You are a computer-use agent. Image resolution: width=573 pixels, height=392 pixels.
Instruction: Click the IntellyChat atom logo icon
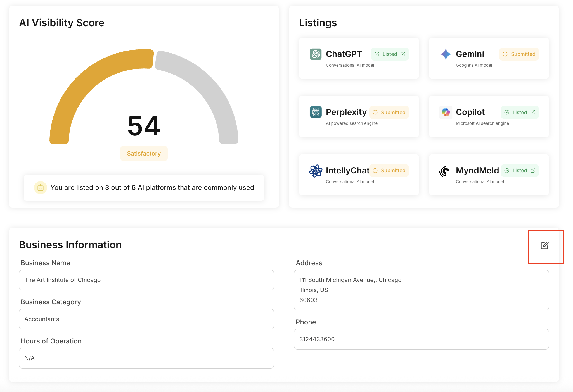tap(316, 171)
